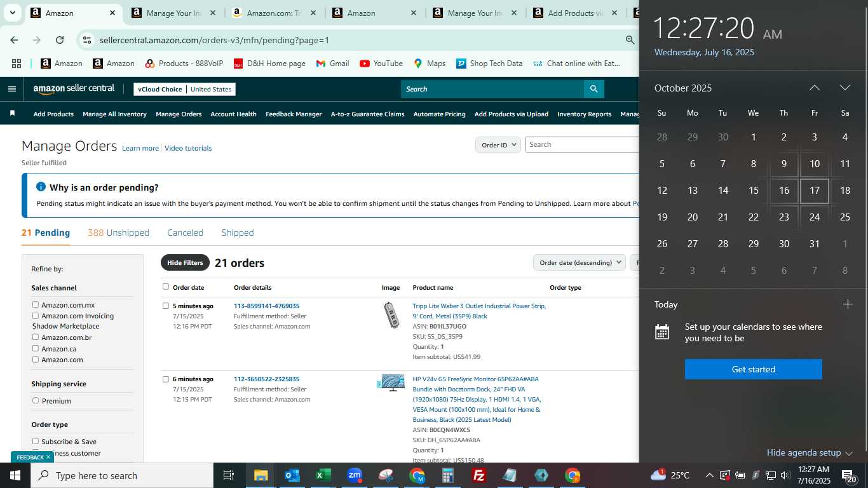Open the D&H Home page bookmark

coord(269,64)
